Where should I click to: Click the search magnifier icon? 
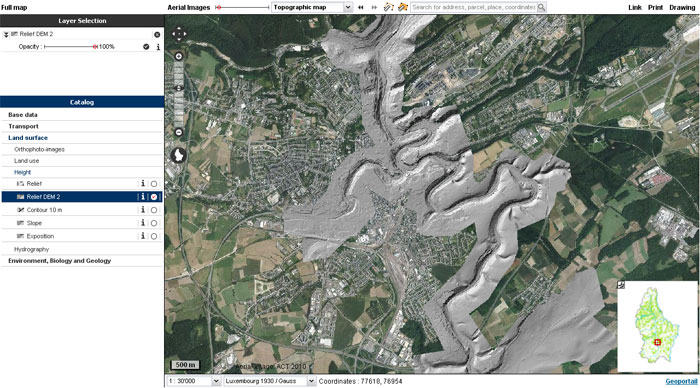[x=541, y=7]
